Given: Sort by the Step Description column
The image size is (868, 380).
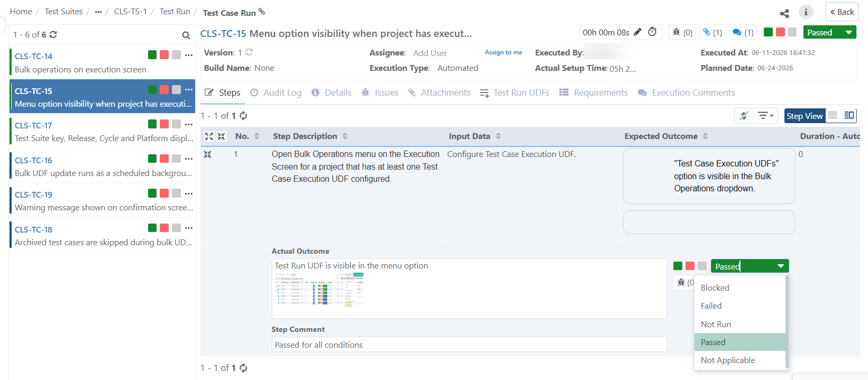Looking at the screenshot, I should click(x=345, y=136).
